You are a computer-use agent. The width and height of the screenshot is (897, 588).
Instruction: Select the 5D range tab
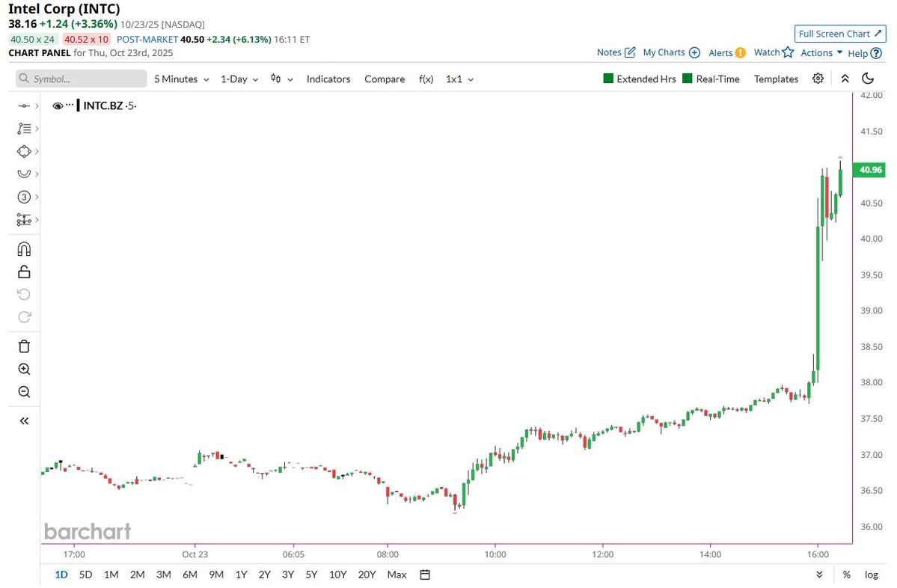pos(86,575)
